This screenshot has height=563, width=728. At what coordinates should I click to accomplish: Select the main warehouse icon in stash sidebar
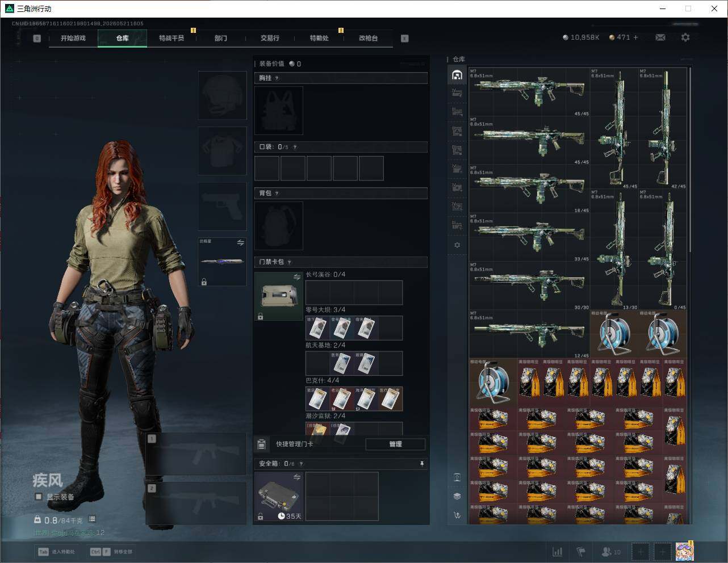[457, 75]
